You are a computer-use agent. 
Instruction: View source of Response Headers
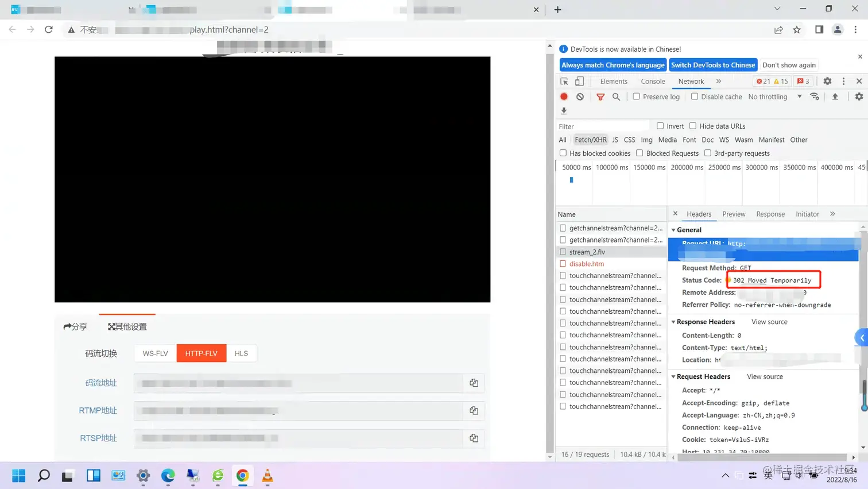[769, 322]
